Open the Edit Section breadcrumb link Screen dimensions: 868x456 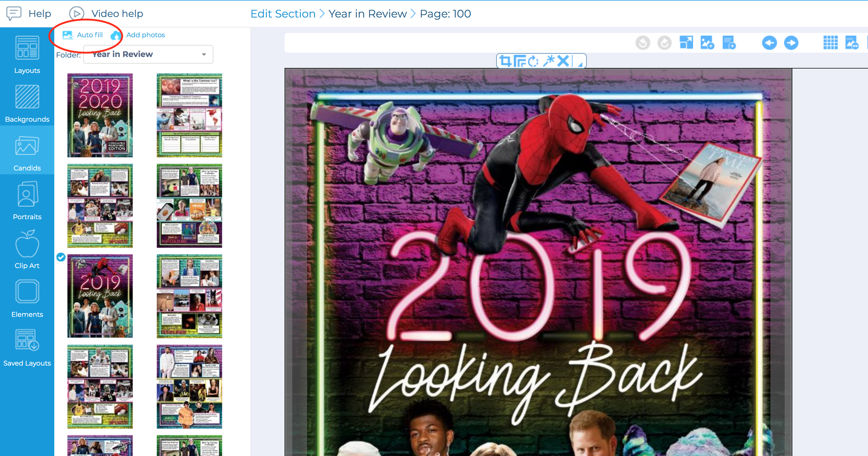click(x=283, y=14)
